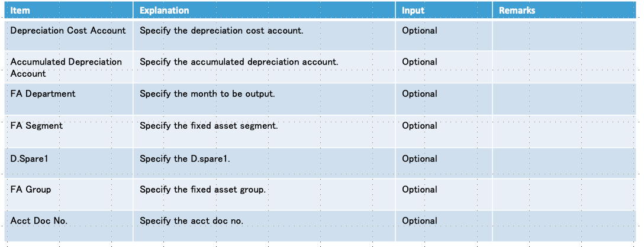Image resolution: width=644 pixels, height=247 pixels.
Task: Click Optional in the FA Group row
Action: (x=419, y=190)
